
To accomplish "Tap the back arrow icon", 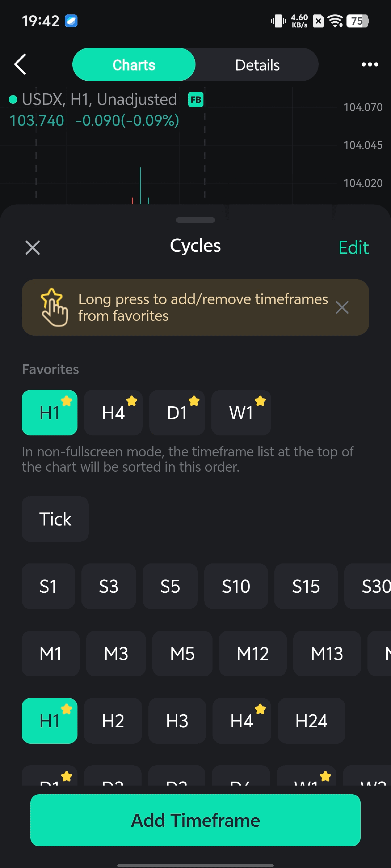I will click(x=21, y=64).
